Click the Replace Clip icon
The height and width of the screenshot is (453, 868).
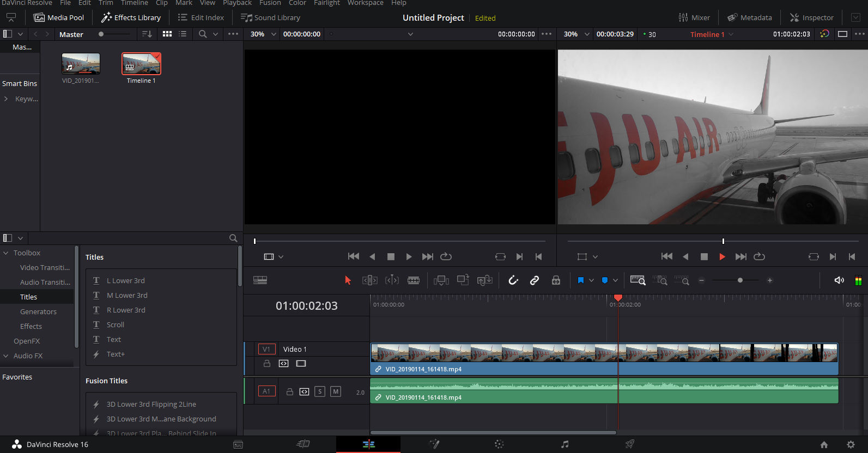click(484, 280)
